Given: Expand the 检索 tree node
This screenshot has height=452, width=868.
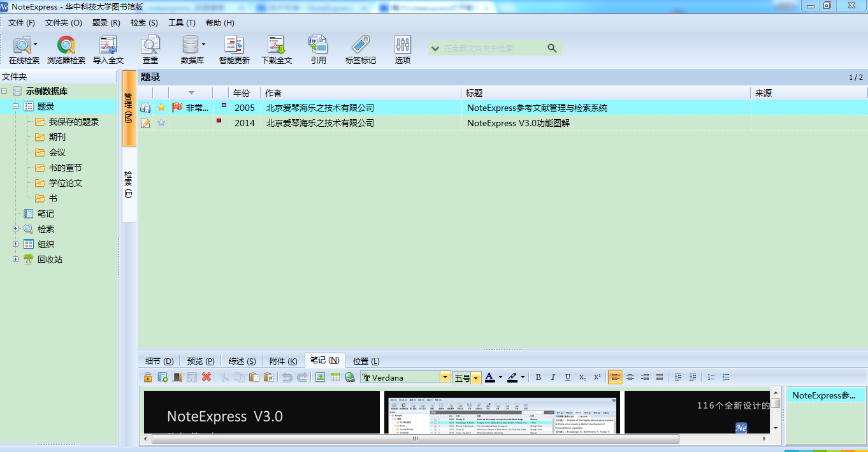Looking at the screenshot, I should (16, 229).
